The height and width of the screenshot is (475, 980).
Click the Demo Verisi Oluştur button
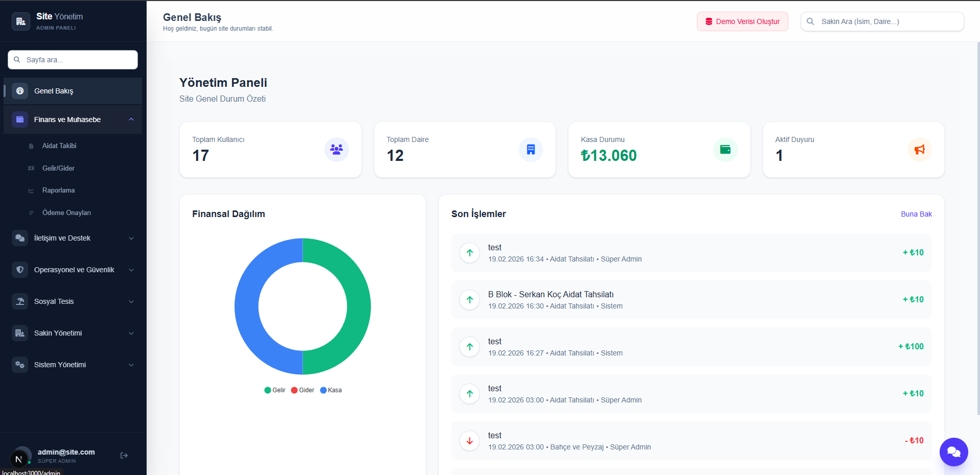coord(742,21)
